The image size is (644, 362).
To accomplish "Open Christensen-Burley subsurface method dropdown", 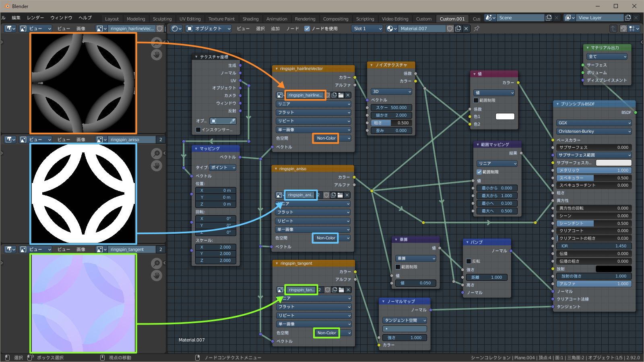I will pyautogui.click(x=594, y=132).
